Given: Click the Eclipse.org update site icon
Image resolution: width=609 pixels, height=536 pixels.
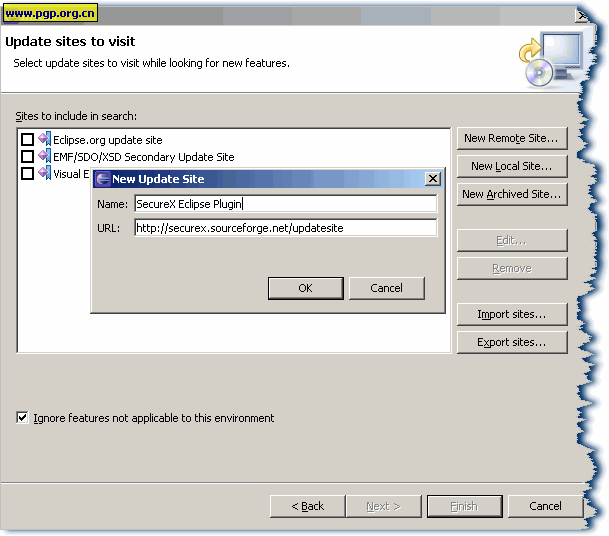Looking at the screenshot, I should coord(45,139).
